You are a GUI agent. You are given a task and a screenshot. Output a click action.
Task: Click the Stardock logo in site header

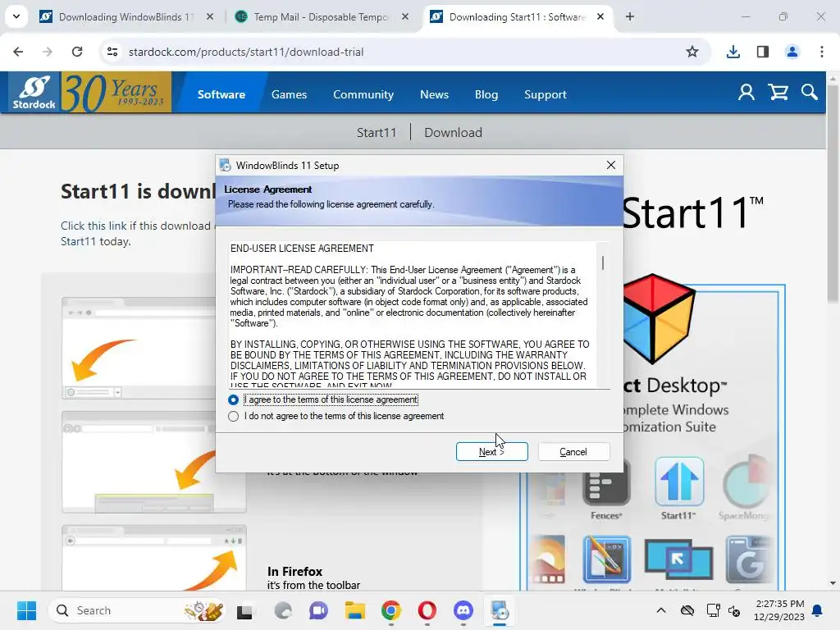[34, 92]
